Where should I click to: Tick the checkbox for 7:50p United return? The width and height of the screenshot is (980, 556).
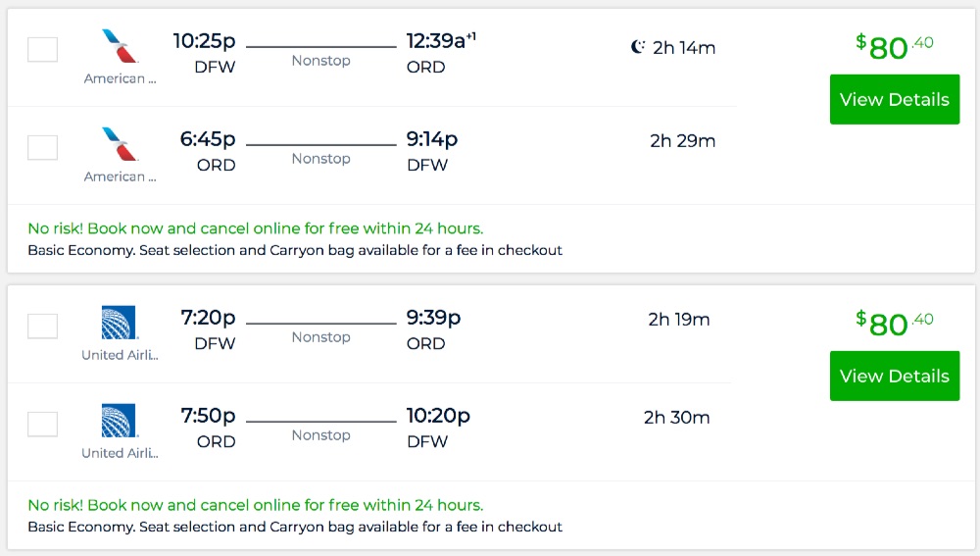43,424
